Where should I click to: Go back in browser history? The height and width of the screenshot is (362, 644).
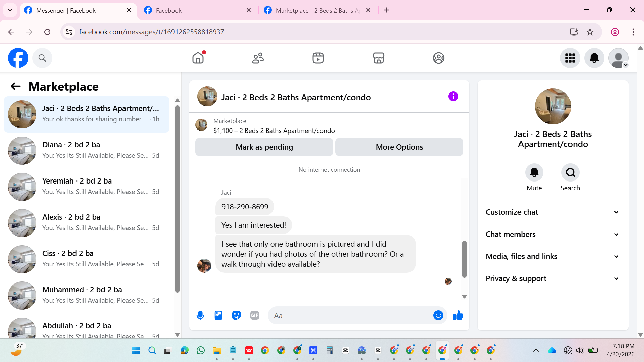[11, 32]
